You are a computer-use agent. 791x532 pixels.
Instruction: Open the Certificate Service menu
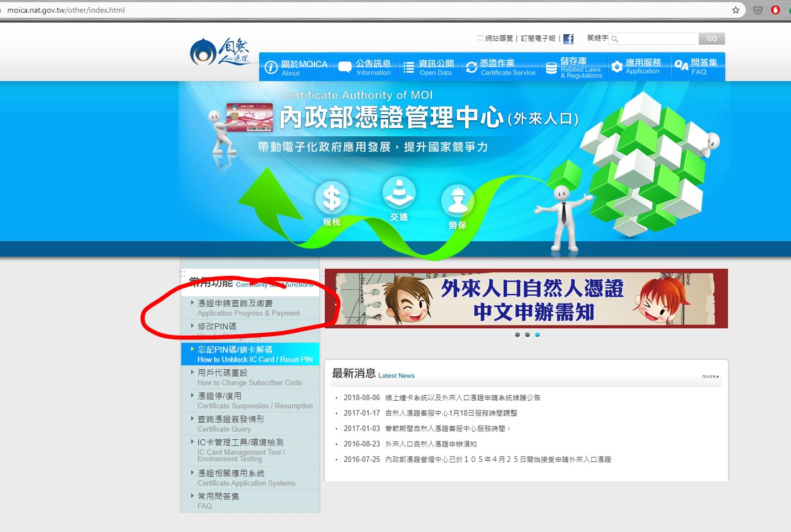click(500, 67)
